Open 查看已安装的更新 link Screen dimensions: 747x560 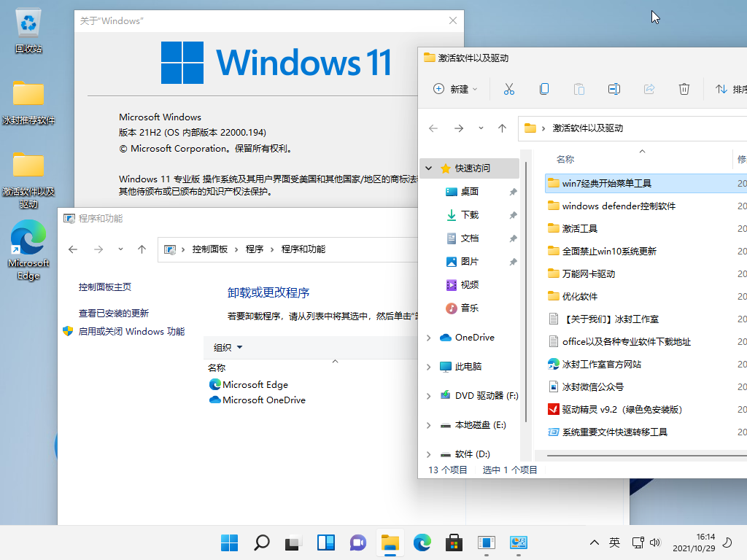click(x=113, y=314)
